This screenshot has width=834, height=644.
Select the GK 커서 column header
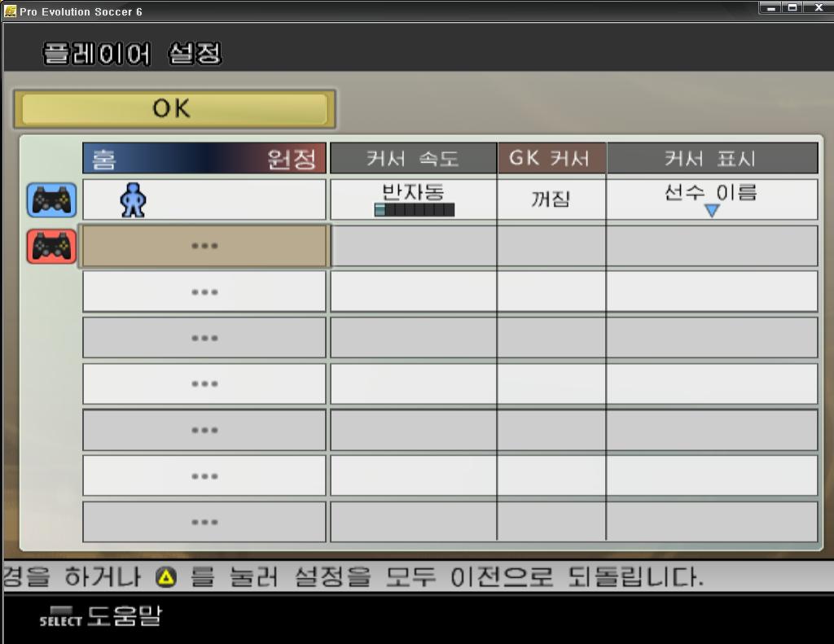[551, 158]
